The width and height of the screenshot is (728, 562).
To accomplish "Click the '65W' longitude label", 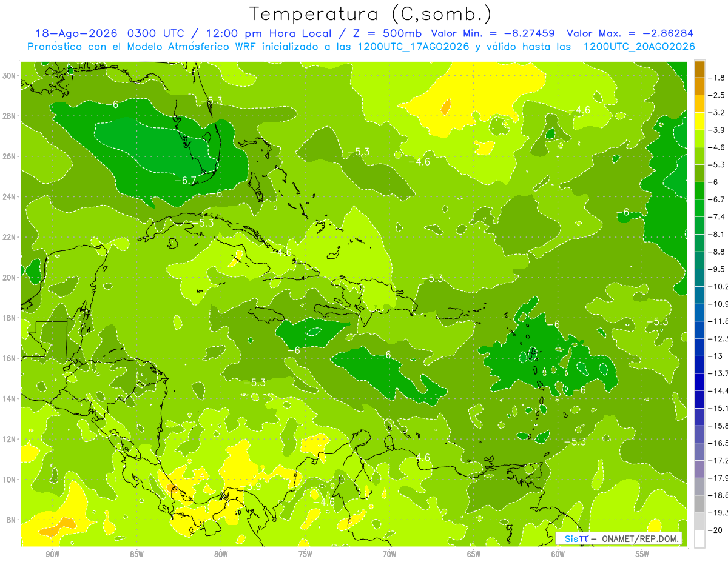I will point(474,554).
